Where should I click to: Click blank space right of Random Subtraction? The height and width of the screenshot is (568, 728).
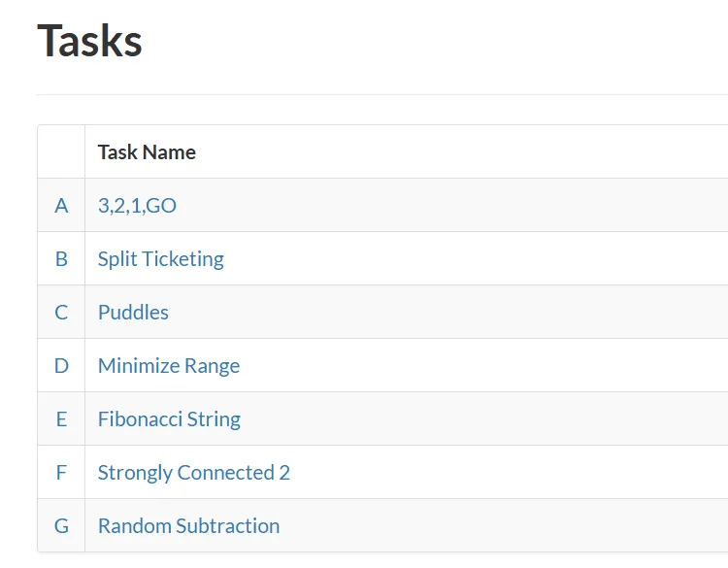tap(505, 526)
